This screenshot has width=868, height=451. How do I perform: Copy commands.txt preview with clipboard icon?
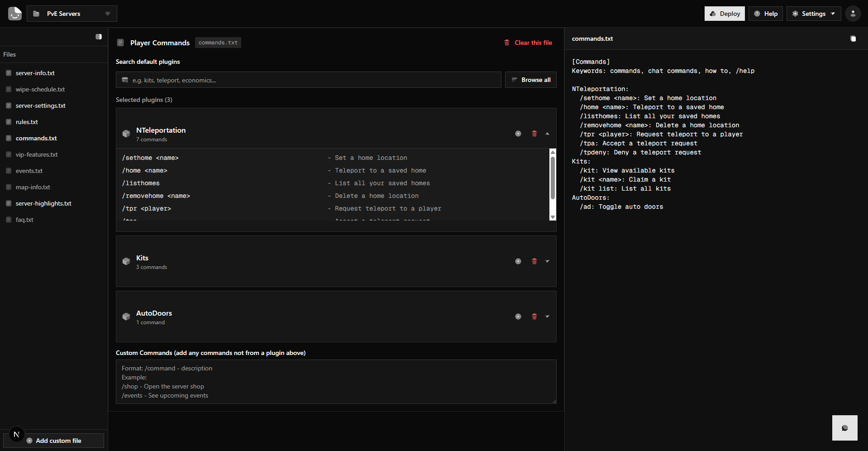[853, 39]
